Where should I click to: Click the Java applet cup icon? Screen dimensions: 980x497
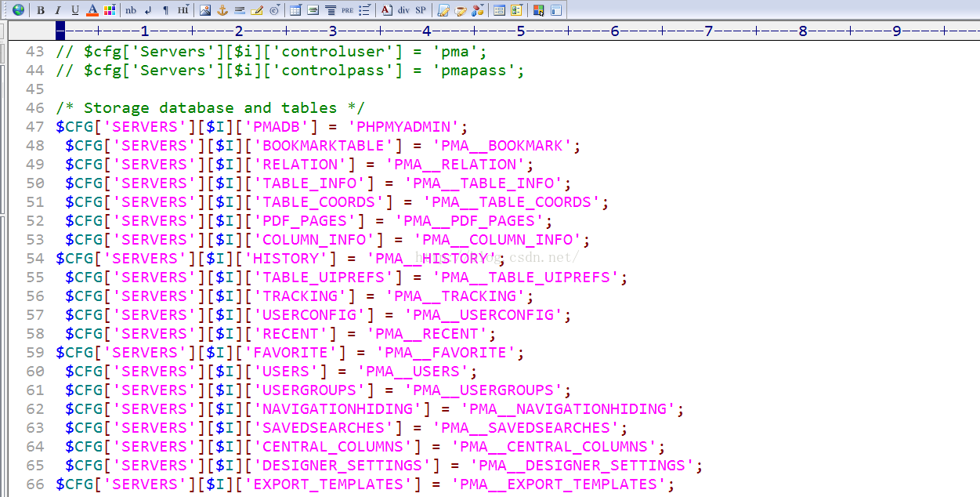pos(460,10)
